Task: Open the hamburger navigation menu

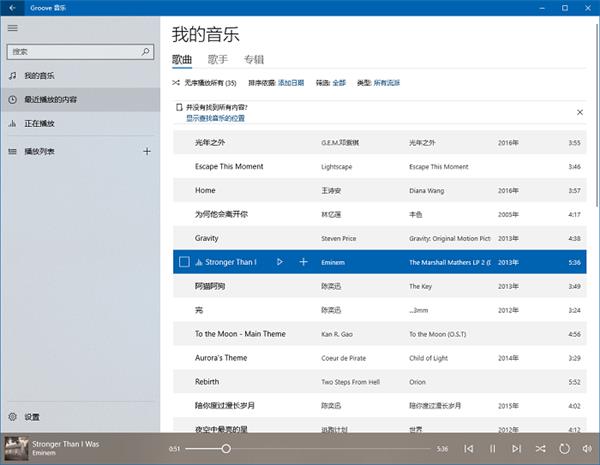Action: pos(13,28)
